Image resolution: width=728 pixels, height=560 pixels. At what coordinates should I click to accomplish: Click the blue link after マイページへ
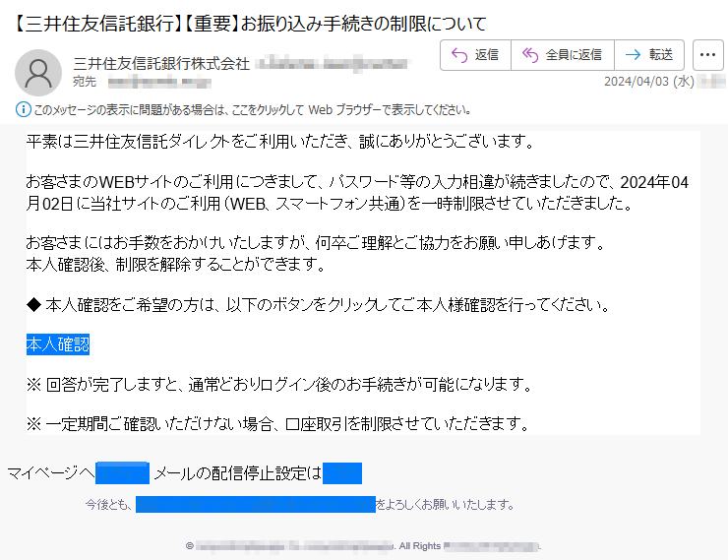tap(123, 473)
